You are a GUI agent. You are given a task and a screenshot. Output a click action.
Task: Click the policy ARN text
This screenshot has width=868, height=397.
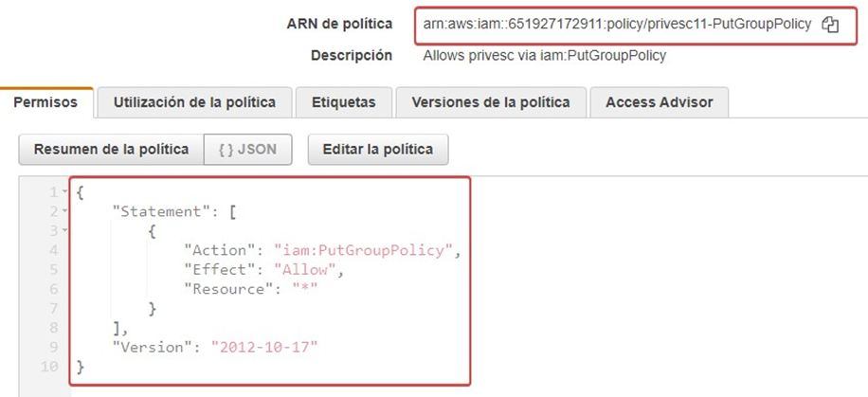(x=616, y=25)
